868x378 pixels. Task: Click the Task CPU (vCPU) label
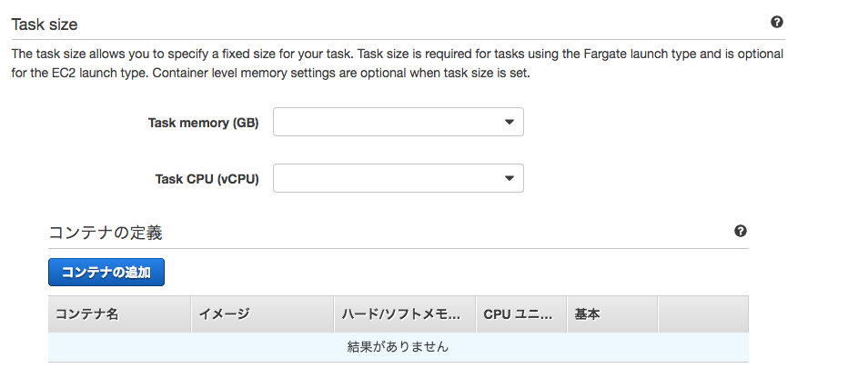click(207, 179)
